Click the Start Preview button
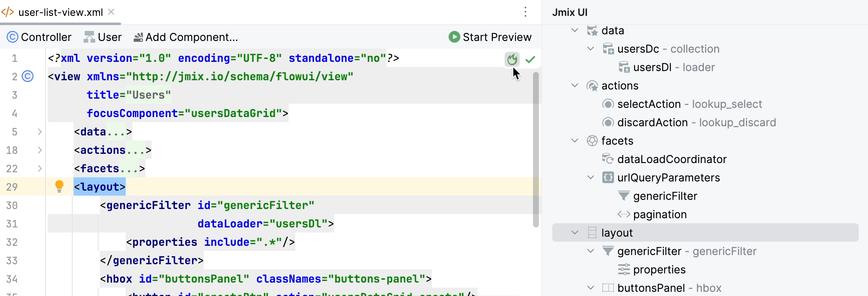868x296 pixels. tap(490, 37)
